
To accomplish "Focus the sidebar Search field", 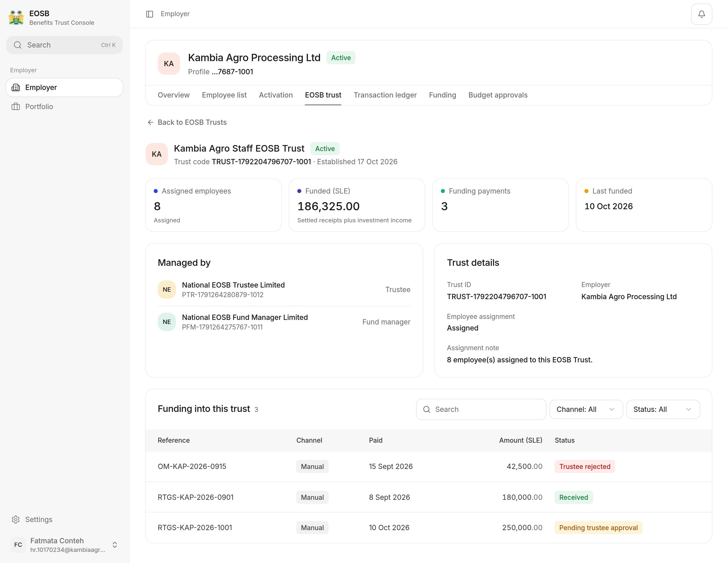I will click(x=64, y=45).
